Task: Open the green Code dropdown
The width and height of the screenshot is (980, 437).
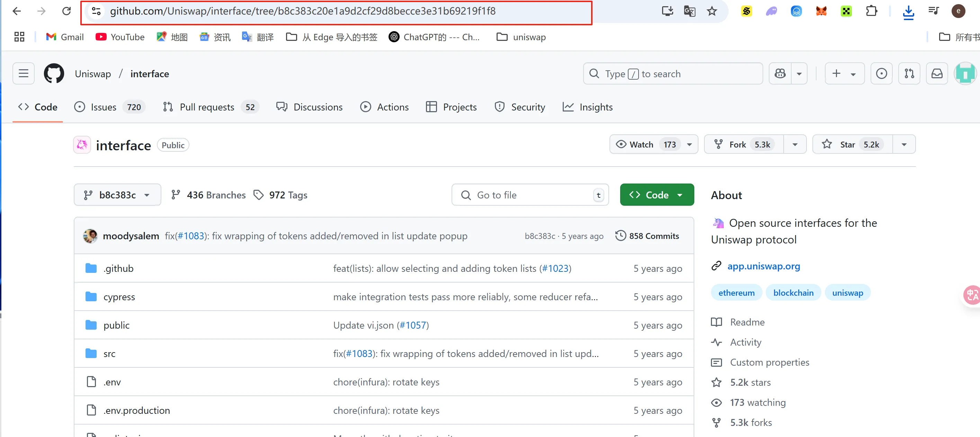Action: pos(657,195)
